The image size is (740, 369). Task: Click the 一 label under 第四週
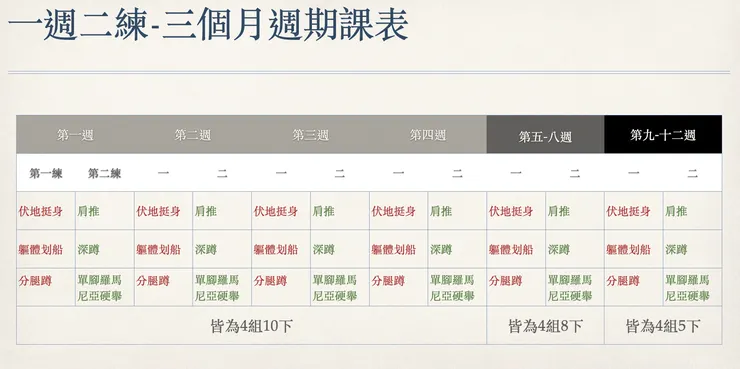[x=398, y=174]
